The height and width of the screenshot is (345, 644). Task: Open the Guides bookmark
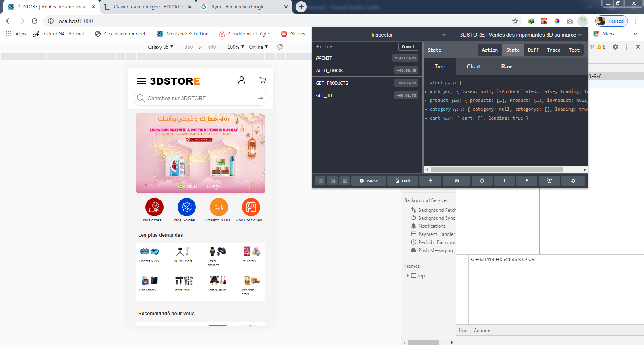coord(293,34)
